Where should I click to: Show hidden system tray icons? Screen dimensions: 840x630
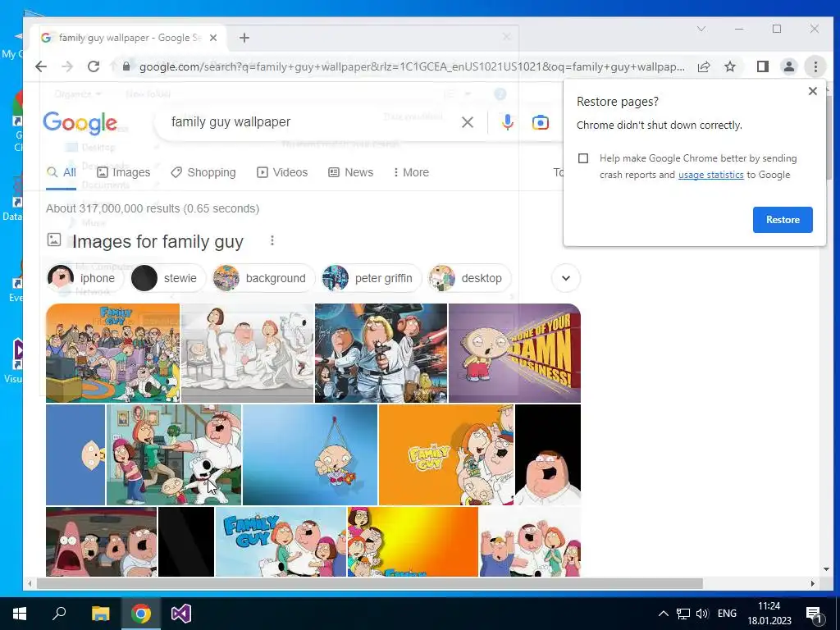click(x=663, y=614)
